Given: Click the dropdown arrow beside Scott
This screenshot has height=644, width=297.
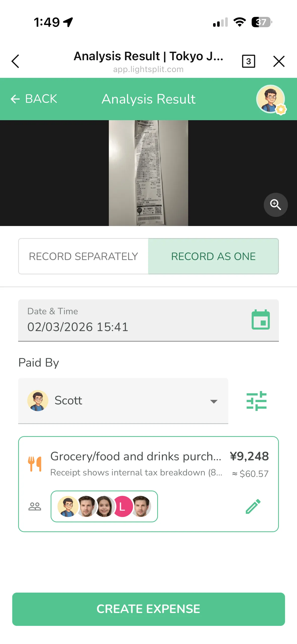Looking at the screenshot, I should click(x=214, y=401).
